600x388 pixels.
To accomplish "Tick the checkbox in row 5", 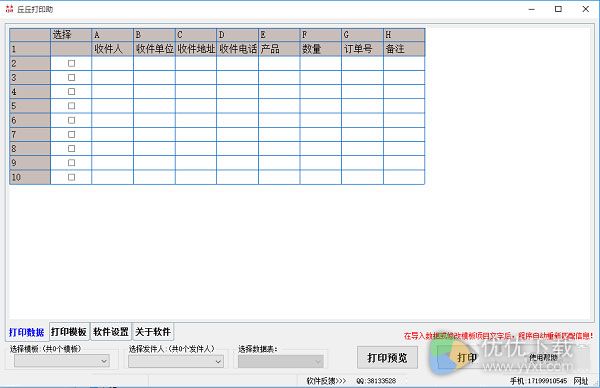I will pos(71,106).
